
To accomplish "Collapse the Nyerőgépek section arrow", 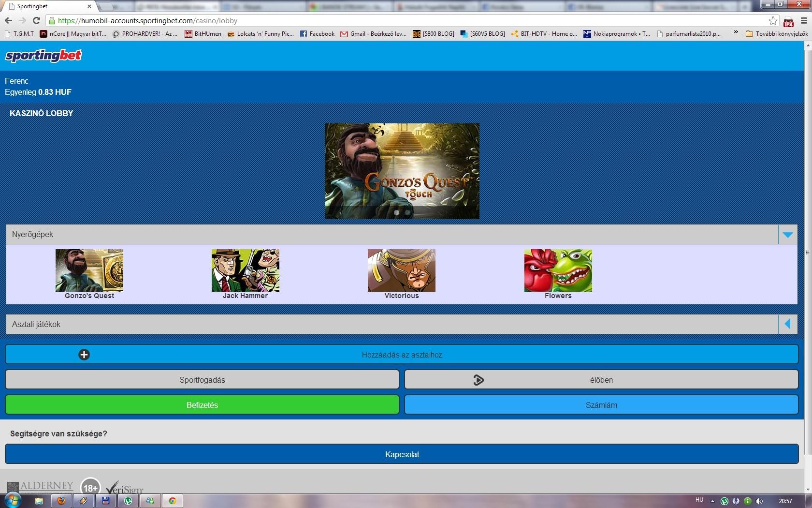I will point(788,235).
